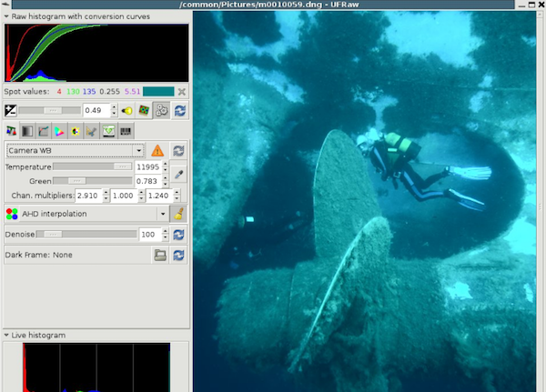Open the EXIF barcode tab
546x392 pixels.
point(126,131)
